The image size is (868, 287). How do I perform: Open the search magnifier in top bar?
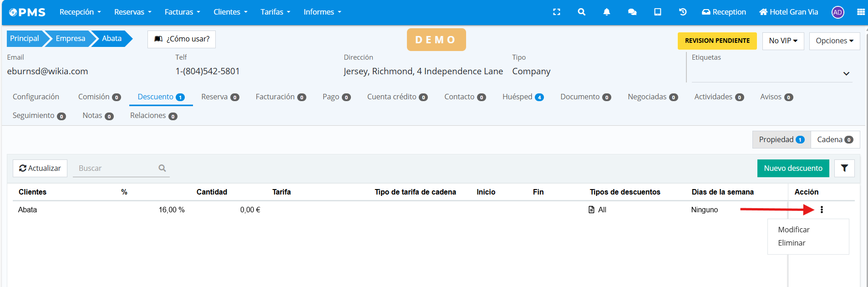(581, 12)
